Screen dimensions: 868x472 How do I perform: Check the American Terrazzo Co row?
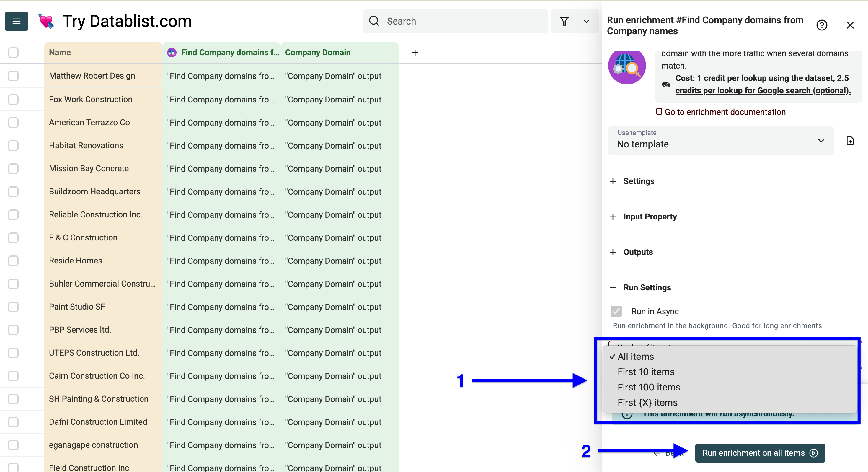(13, 122)
